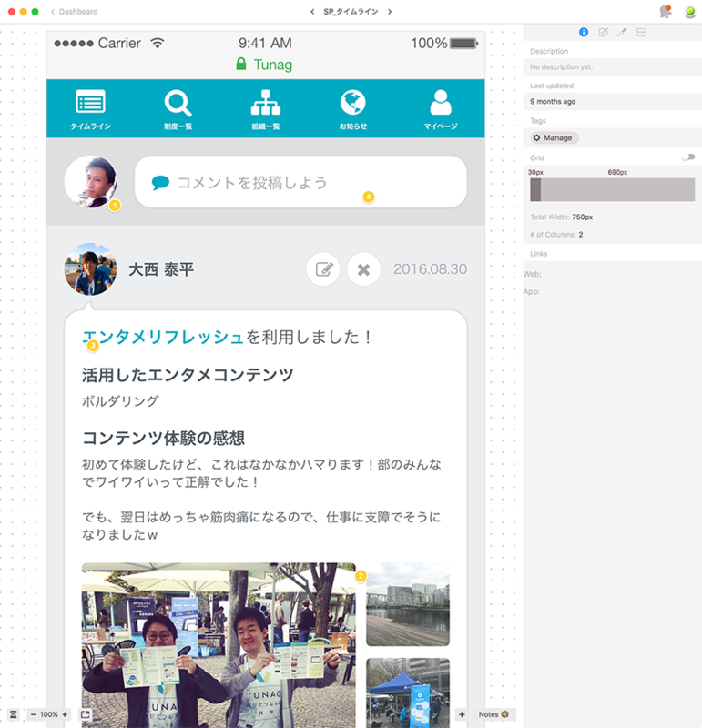Go to previous screen arrow
702x728 pixels.
(x=312, y=12)
